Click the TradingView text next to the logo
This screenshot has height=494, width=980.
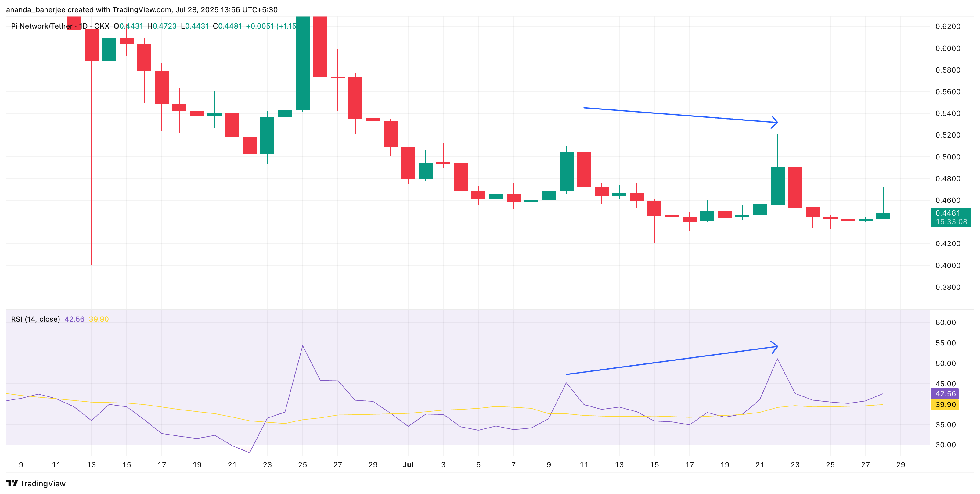pyautogui.click(x=43, y=483)
